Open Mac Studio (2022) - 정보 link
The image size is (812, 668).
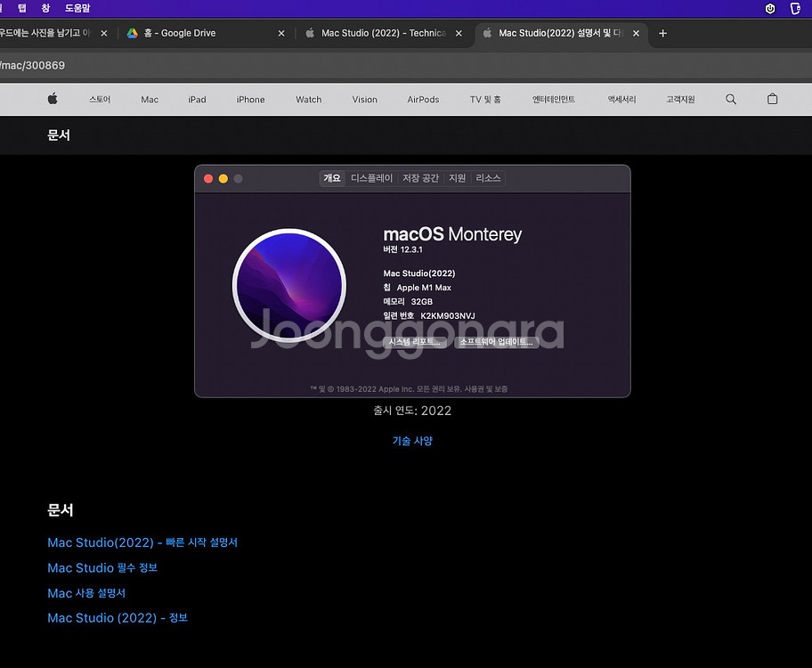click(118, 618)
